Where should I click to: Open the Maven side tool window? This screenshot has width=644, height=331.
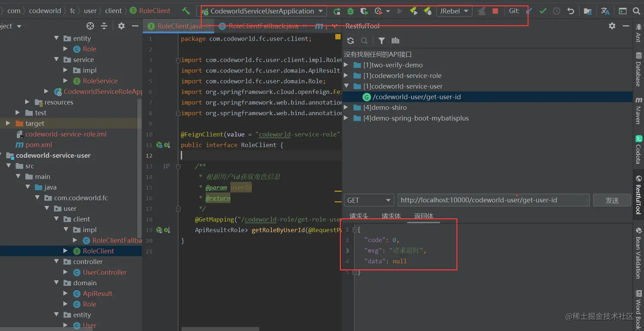point(638,110)
